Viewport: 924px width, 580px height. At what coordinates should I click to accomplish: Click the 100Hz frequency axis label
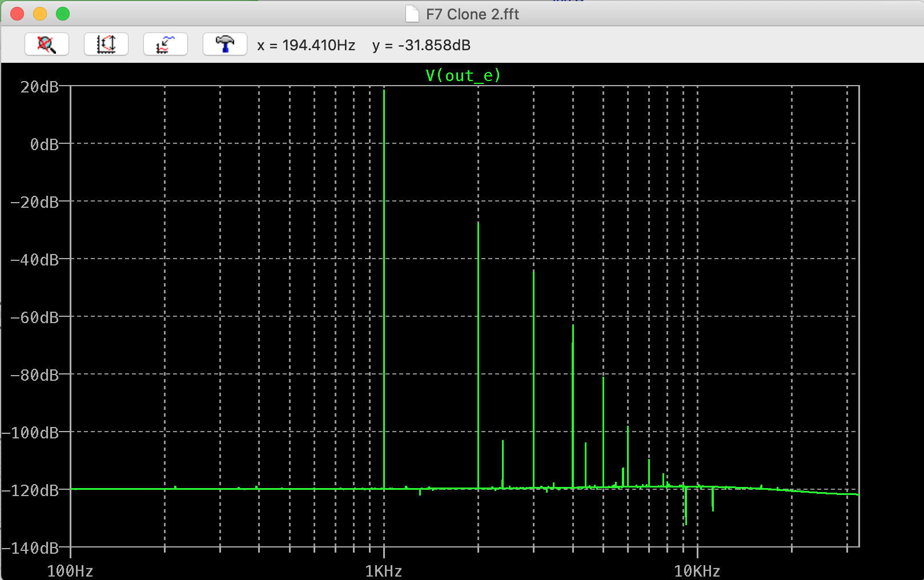pyautogui.click(x=70, y=571)
